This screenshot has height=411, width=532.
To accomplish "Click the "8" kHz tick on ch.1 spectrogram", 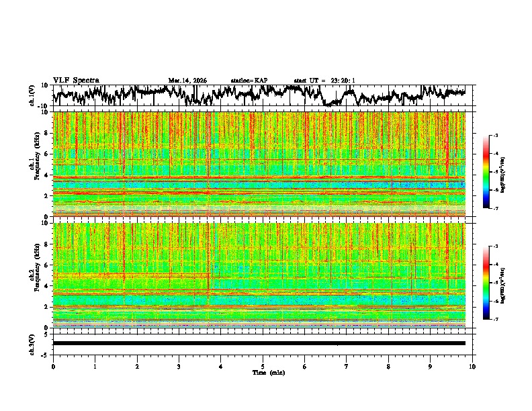I will point(47,133).
